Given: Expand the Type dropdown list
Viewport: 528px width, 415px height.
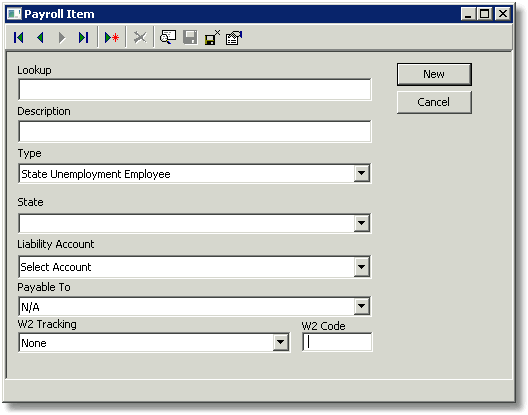Looking at the screenshot, I should pos(362,173).
